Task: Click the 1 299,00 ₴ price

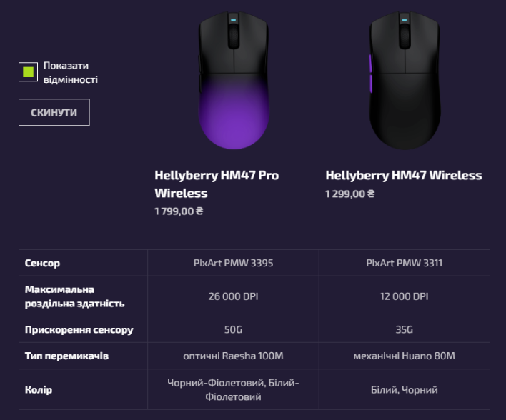Action: (349, 194)
